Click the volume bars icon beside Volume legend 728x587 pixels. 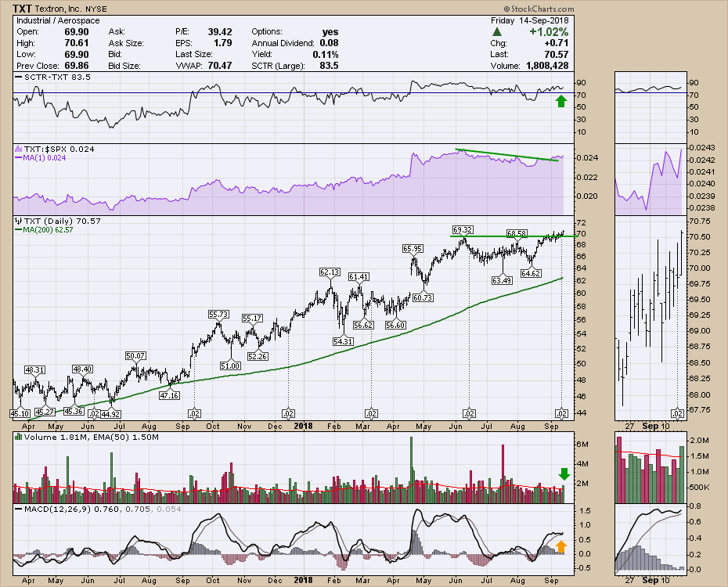pyautogui.click(x=19, y=437)
